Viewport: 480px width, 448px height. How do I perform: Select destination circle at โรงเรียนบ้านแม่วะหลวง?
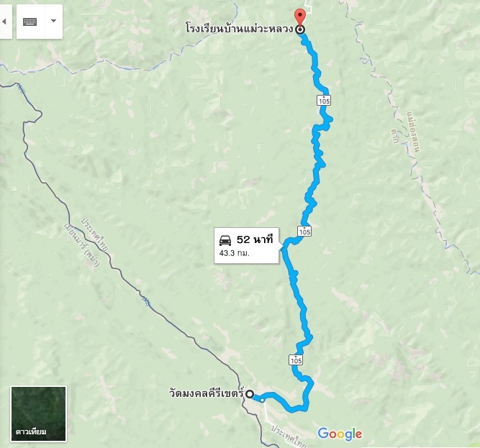pyautogui.click(x=300, y=29)
